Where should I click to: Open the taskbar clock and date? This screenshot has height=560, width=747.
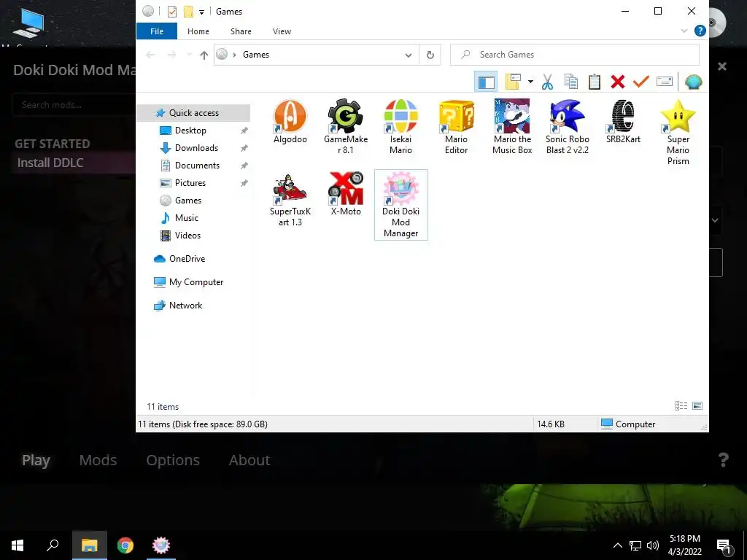[x=684, y=545]
